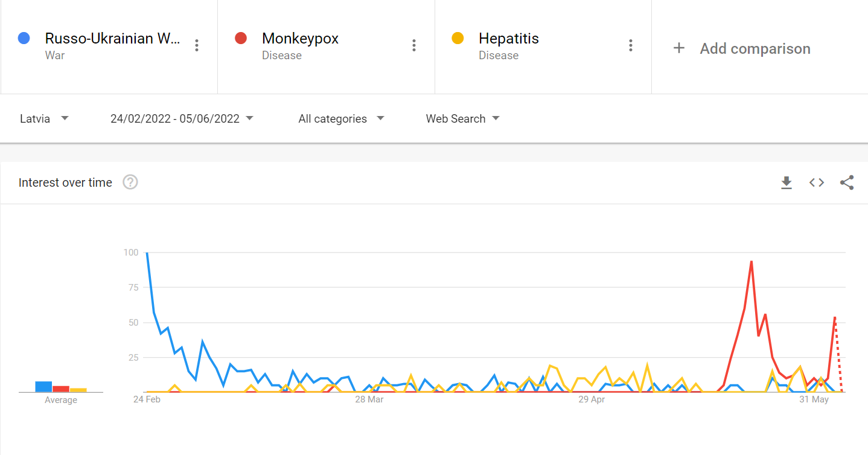Select the blue Russo-Ukrainian War color dot
This screenshot has height=455, width=868.
pos(24,39)
